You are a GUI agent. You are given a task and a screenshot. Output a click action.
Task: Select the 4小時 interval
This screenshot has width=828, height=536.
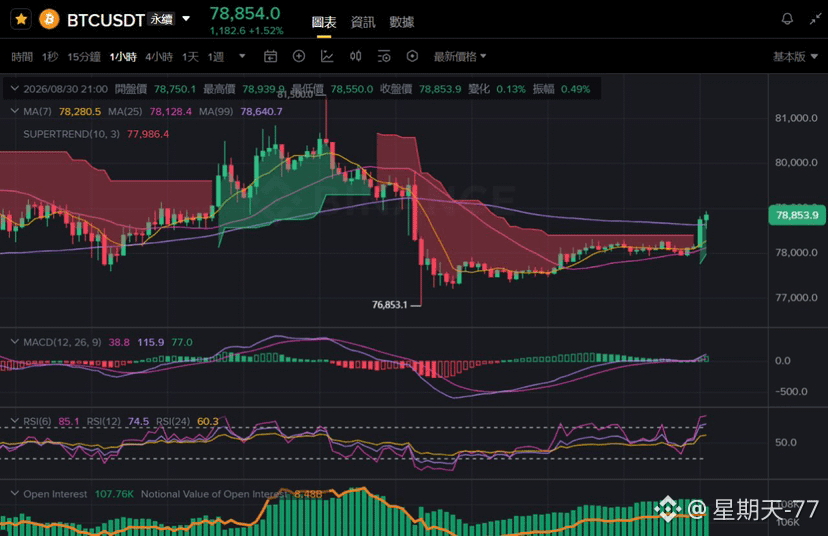(x=159, y=57)
